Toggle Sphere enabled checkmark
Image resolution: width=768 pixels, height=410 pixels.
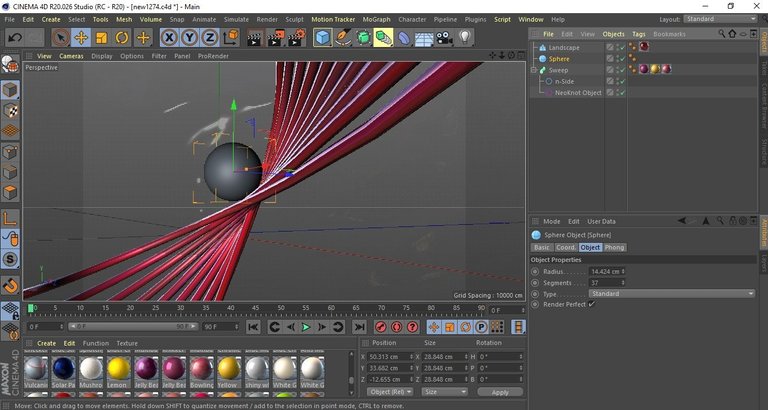pos(622,59)
